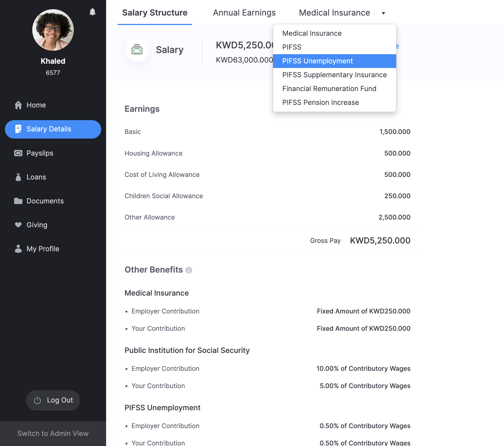
Task: Click Khaled's profile photo
Action: [53, 30]
